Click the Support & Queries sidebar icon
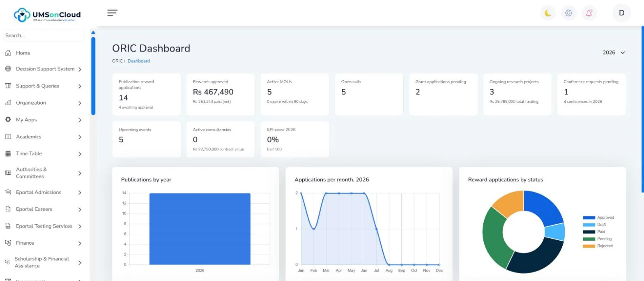Screen dimensions: 644x281 click(8, 86)
